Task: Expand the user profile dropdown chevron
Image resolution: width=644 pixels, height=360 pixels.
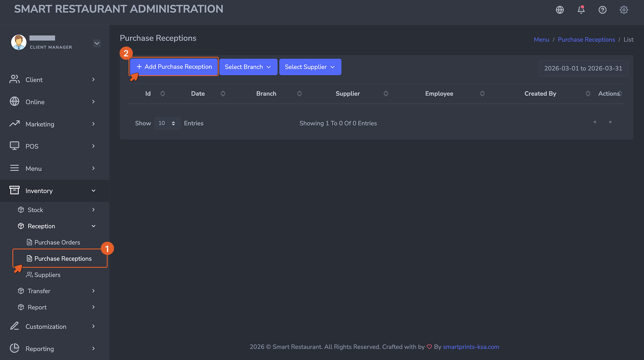Action: [x=97, y=43]
